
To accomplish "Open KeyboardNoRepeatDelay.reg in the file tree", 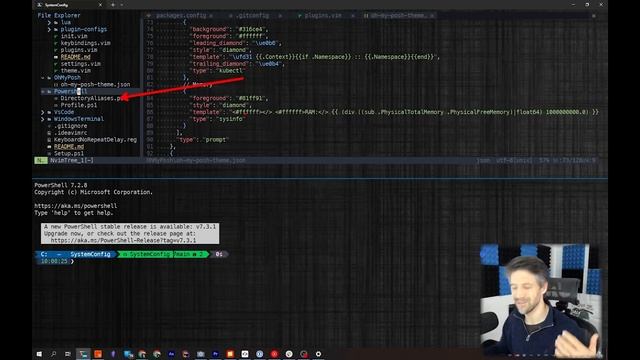I will pyautogui.click(x=96, y=140).
